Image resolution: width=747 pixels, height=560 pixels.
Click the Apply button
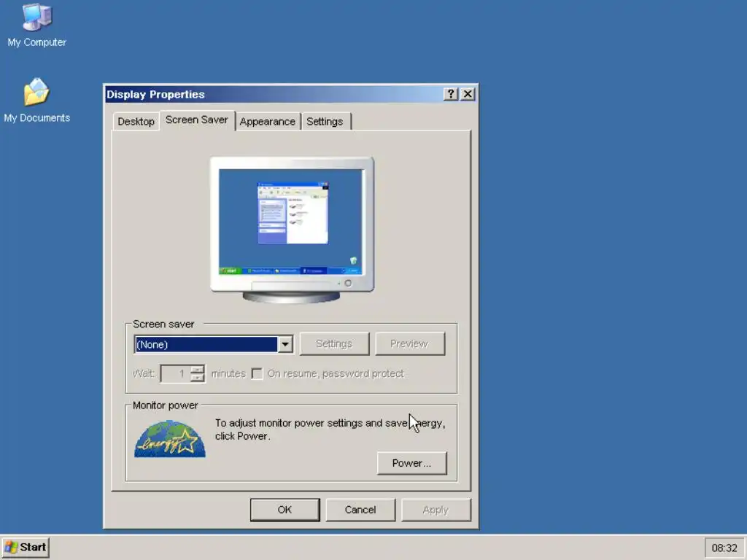click(x=436, y=510)
